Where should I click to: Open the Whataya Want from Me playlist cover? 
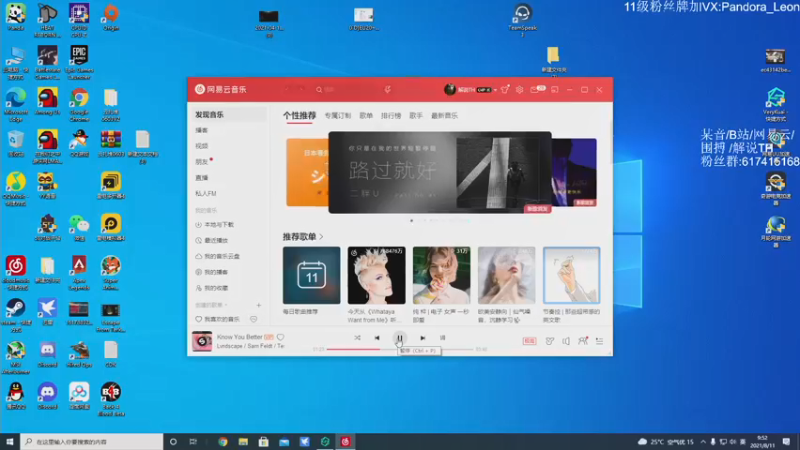(377, 276)
